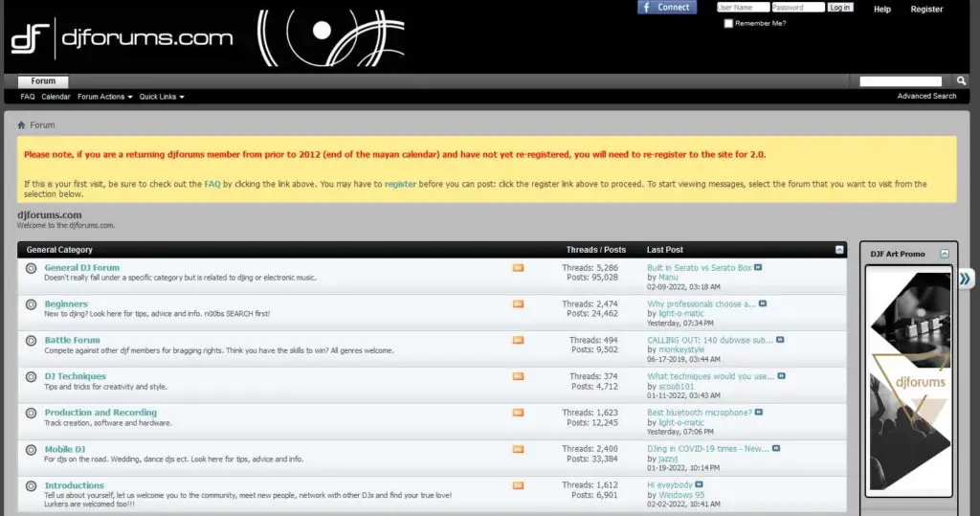980x516 pixels.
Task: Collapse the General Category section
Action: pos(839,250)
